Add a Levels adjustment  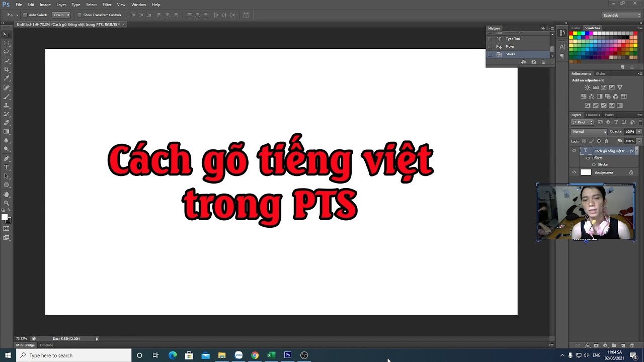[x=595, y=87]
